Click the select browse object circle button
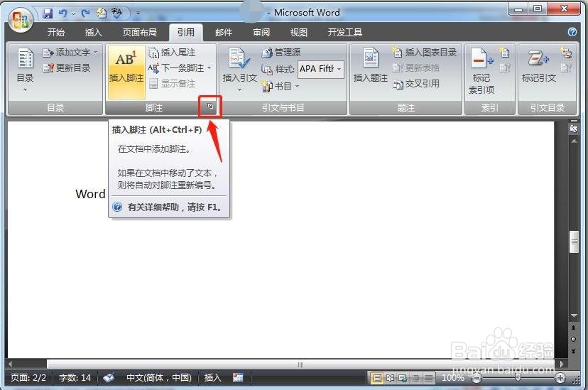Viewport: 588px width, 390px height. [x=573, y=339]
